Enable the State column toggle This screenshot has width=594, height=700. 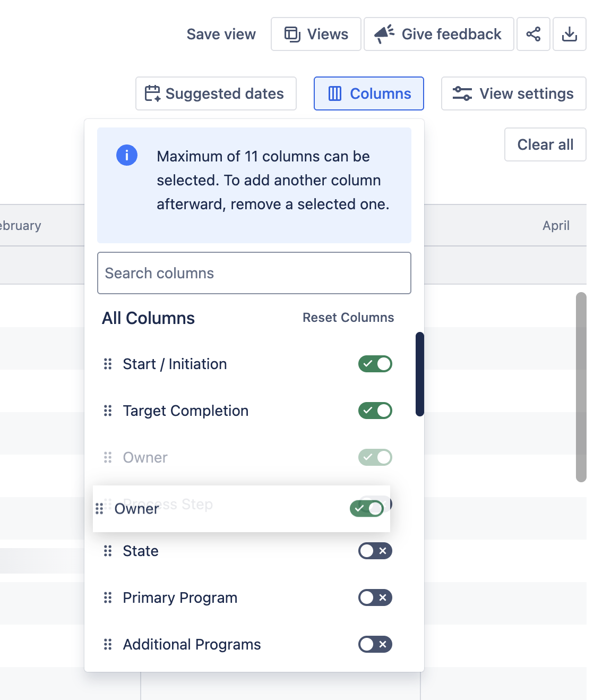(375, 551)
